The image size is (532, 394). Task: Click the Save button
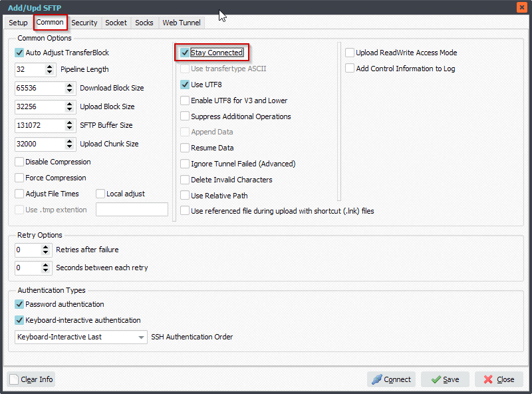click(444, 379)
